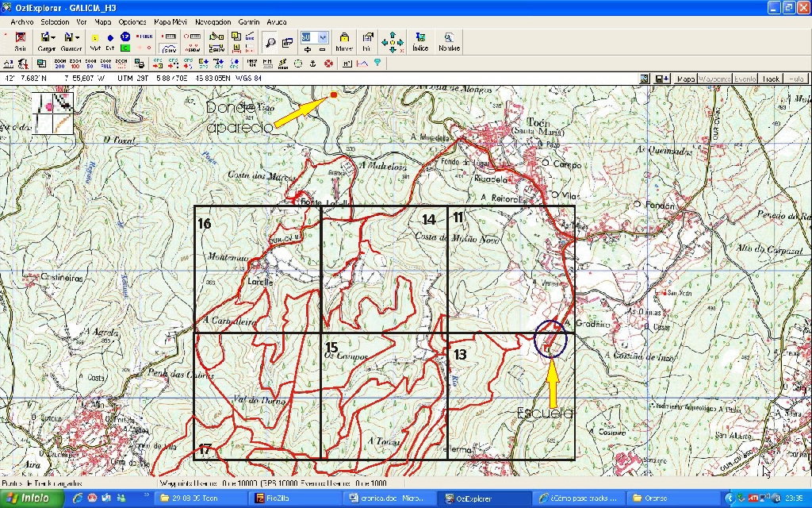The height and width of the screenshot is (508, 812).
Task: Open the Mapa menu
Action: click(102, 21)
